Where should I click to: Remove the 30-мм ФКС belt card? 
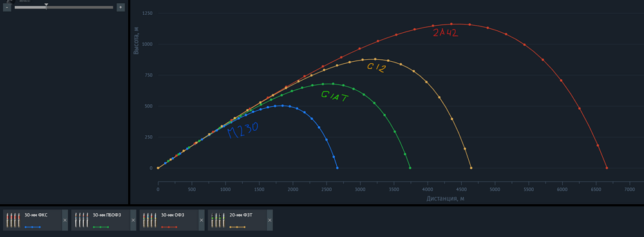click(x=65, y=220)
